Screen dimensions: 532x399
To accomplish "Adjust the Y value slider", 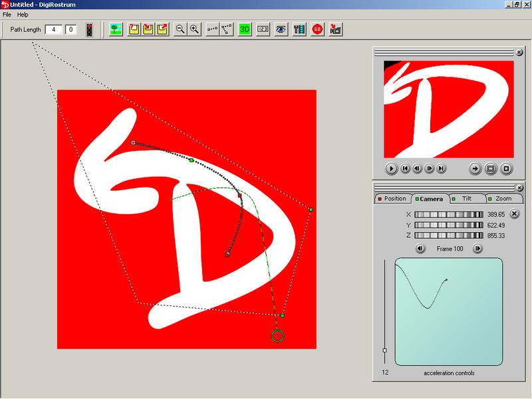I will tap(448, 225).
